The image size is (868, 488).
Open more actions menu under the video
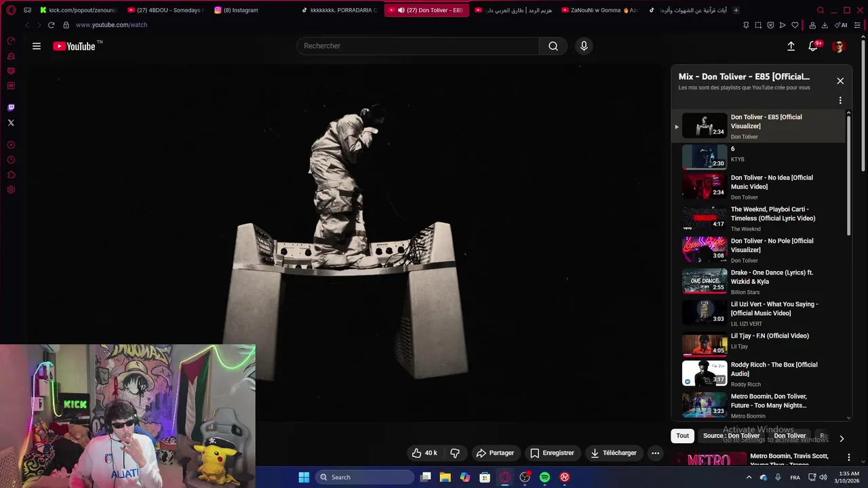(655, 453)
